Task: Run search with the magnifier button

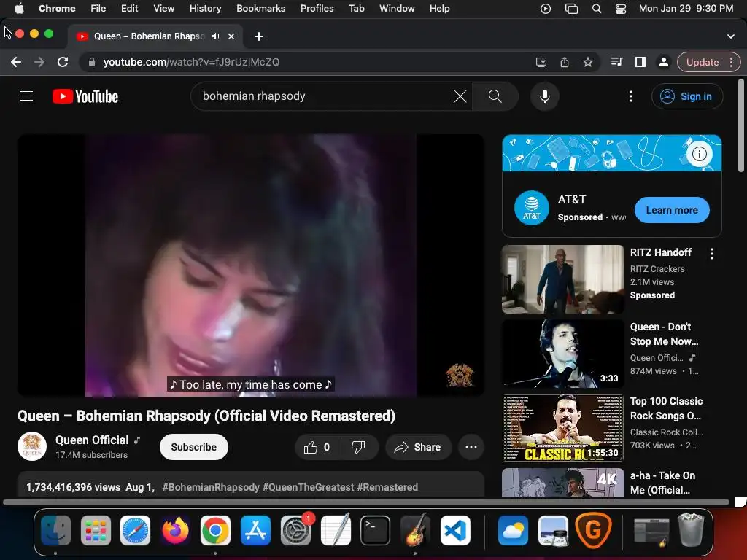Action: coord(495,96)
